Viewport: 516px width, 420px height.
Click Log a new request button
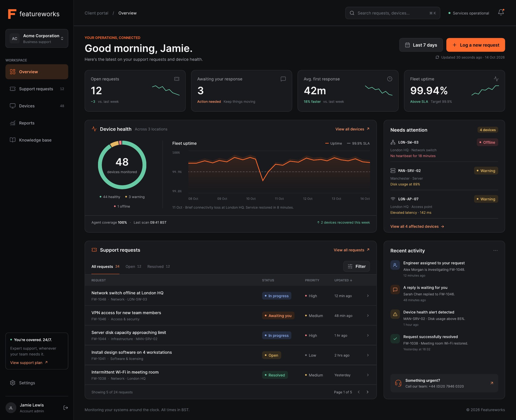[475, 45]
